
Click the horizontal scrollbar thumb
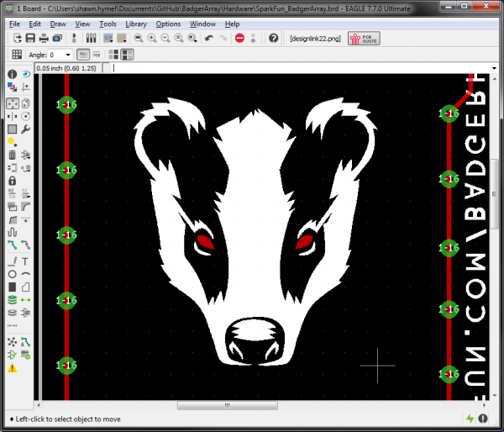[x=228, y=405]
